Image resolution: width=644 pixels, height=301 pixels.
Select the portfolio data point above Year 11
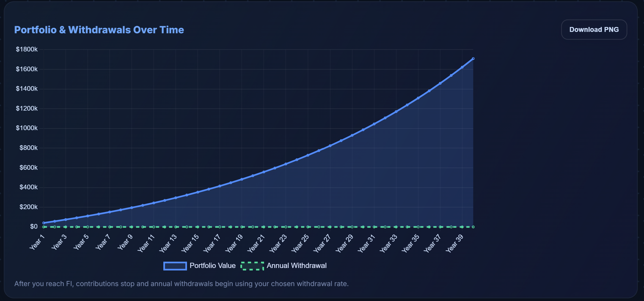pyautogui.click(x=154, y=203)
